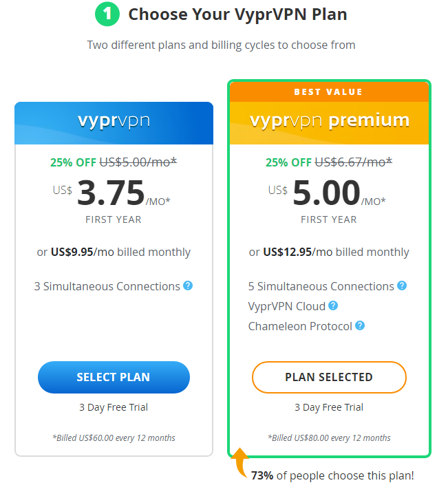The image size is (448, 485).
Task: Click help icon beside 5 Simultaneous Connections
Action: [402, 285]
